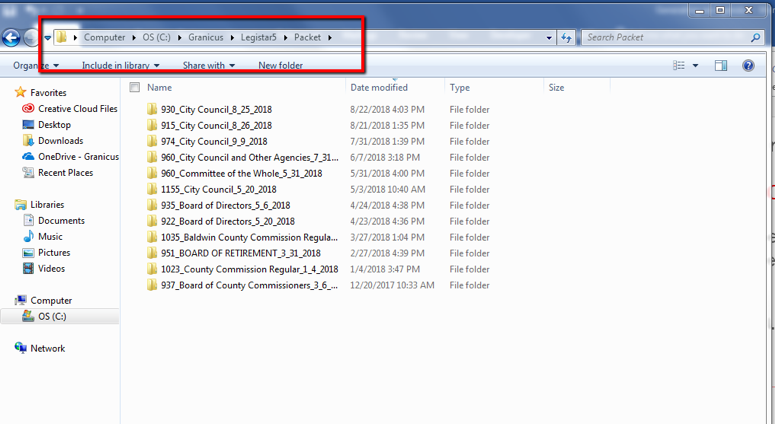
Task: Click the Change your view icon
Action: (x=679, y=65)
